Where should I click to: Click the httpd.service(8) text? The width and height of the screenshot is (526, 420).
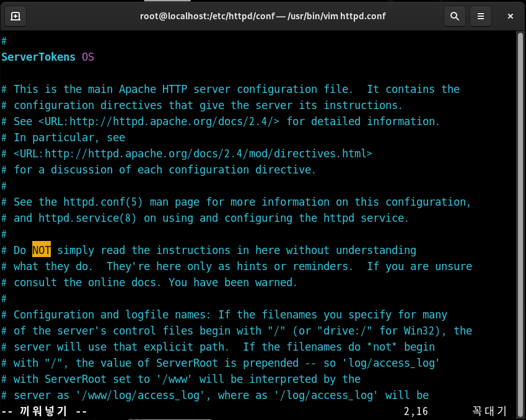tap(87, 218)
